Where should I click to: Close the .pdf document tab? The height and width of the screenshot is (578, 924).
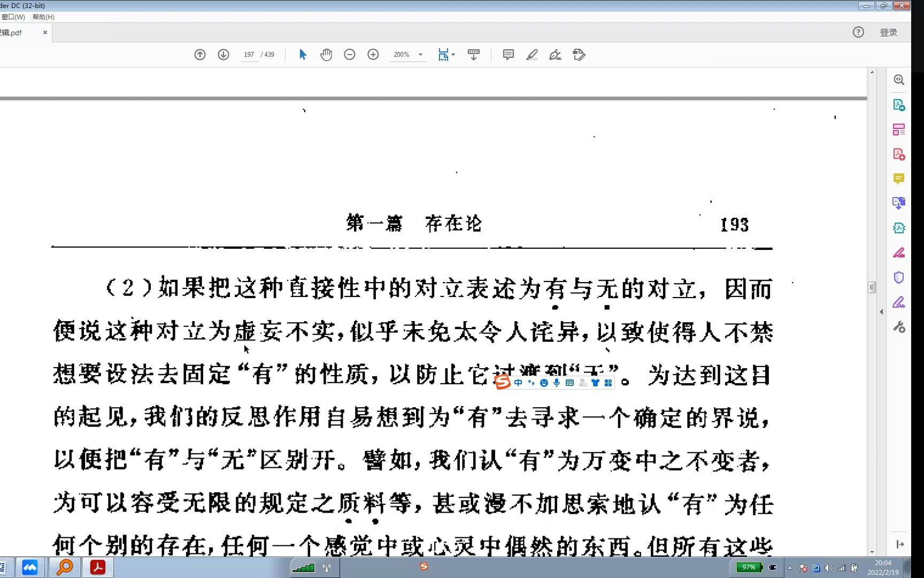45,33
